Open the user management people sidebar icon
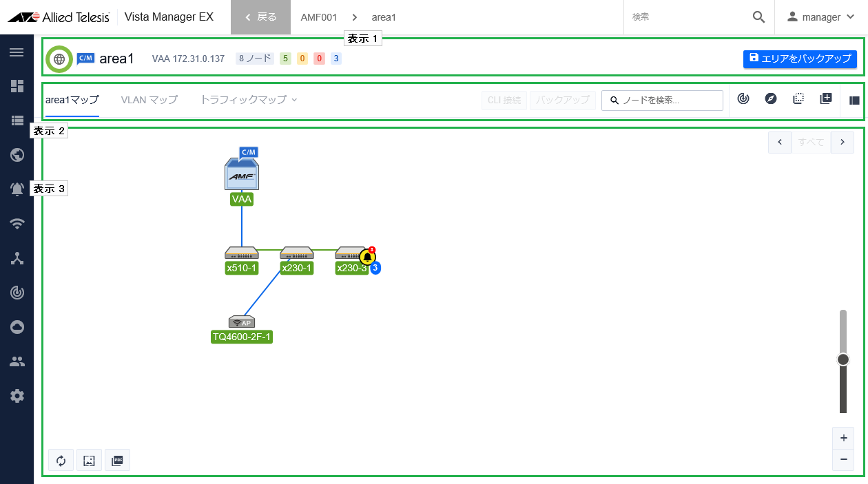Viewport: 868px width, 484px height. pyautogui.click(x=17, y=361)
